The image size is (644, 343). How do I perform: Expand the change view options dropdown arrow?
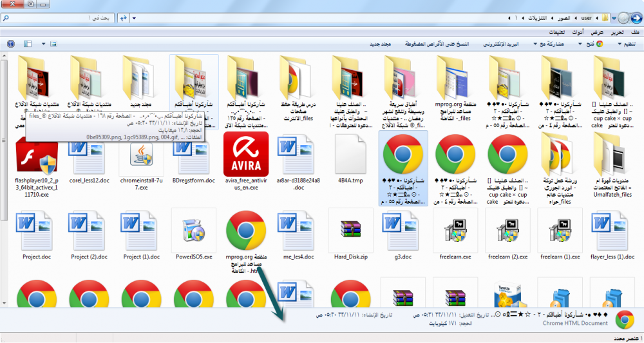click(44, 44)
